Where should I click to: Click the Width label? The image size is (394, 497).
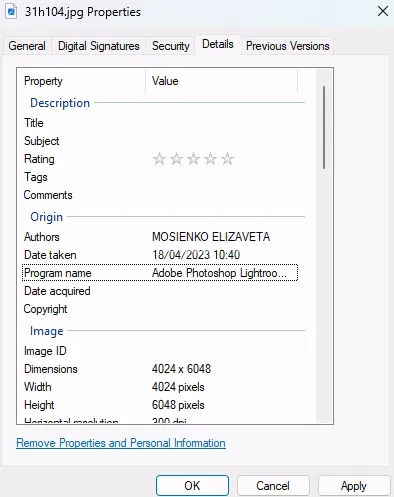coord(38,387)
